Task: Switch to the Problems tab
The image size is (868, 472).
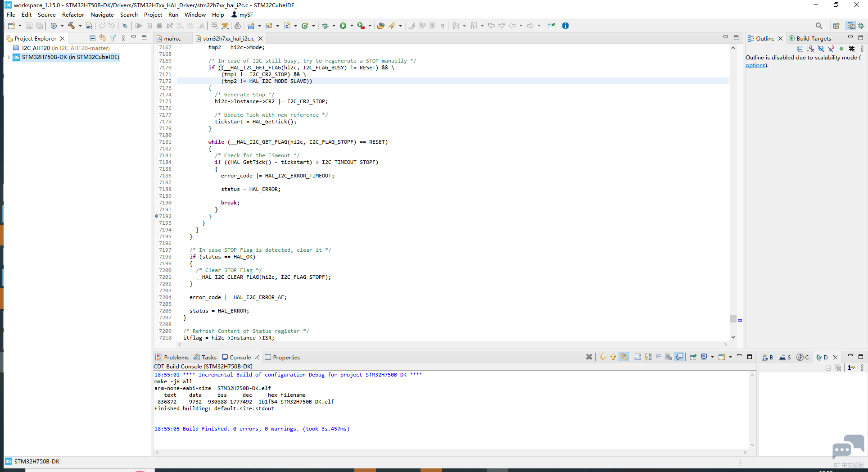Action: point(172,357)
